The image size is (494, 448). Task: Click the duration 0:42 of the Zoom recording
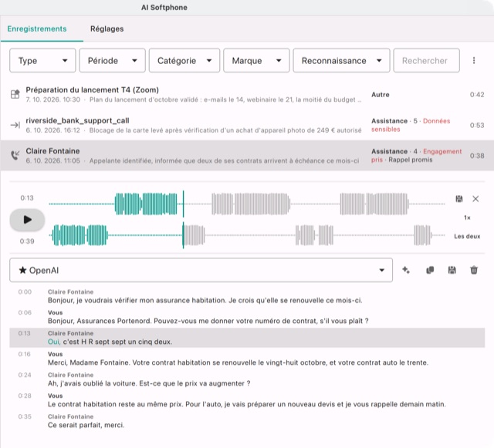(477, 95)
